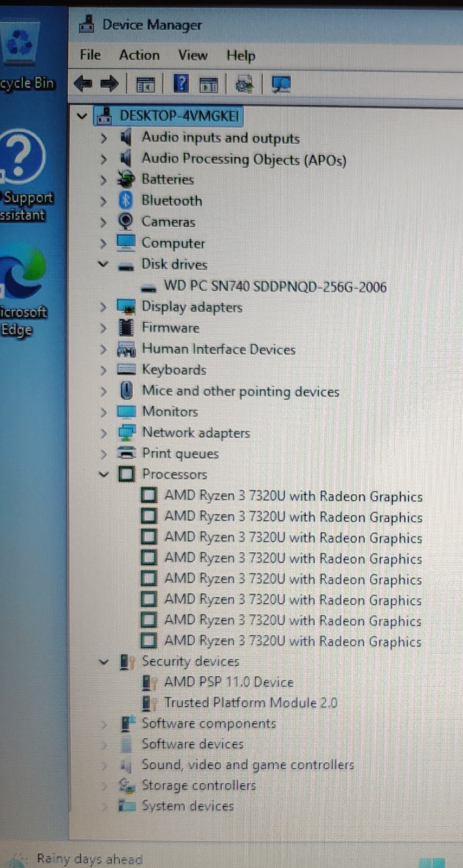
Task: Select the Software devices label
Action: (x=192, y=744)
